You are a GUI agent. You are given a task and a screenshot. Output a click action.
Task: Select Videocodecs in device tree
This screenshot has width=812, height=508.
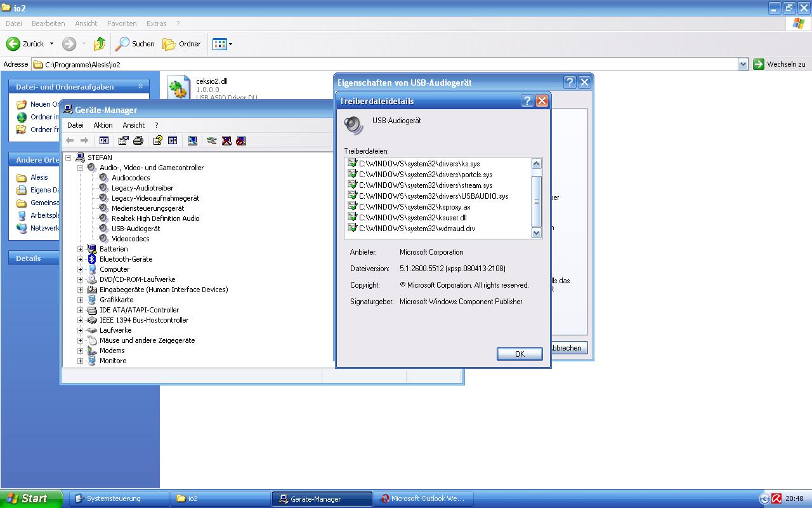coord(131,239)
